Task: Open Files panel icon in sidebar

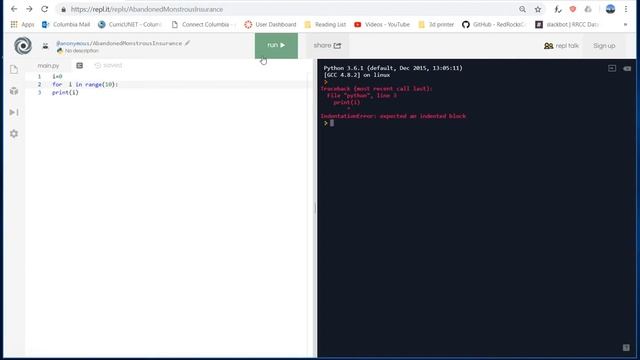Action: point(14,69)
